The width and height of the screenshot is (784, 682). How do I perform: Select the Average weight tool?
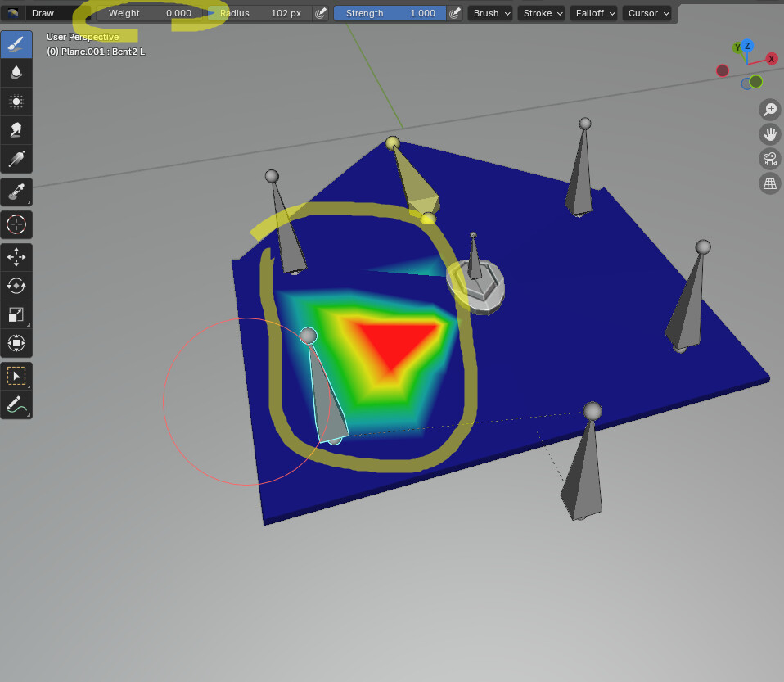pos(16,102)
